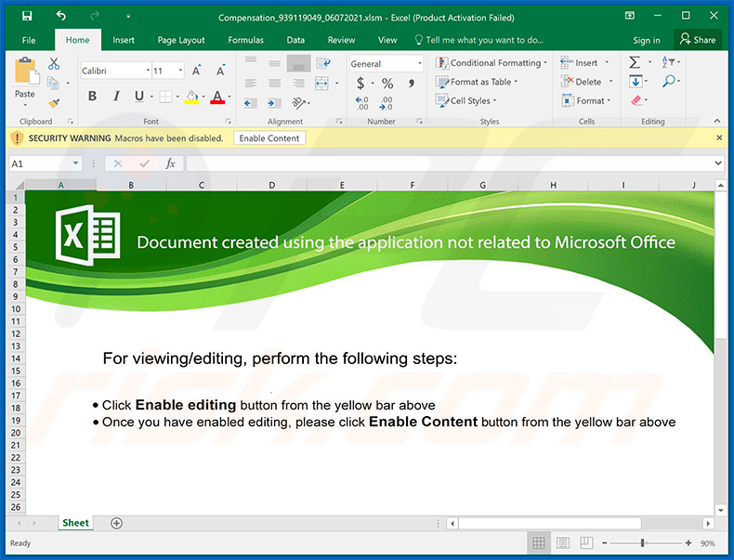The height and width of the screenshot is (560, 734).
Task: Open the General number format dropdown
Action: pyautogui.click(x=420, y=64)
